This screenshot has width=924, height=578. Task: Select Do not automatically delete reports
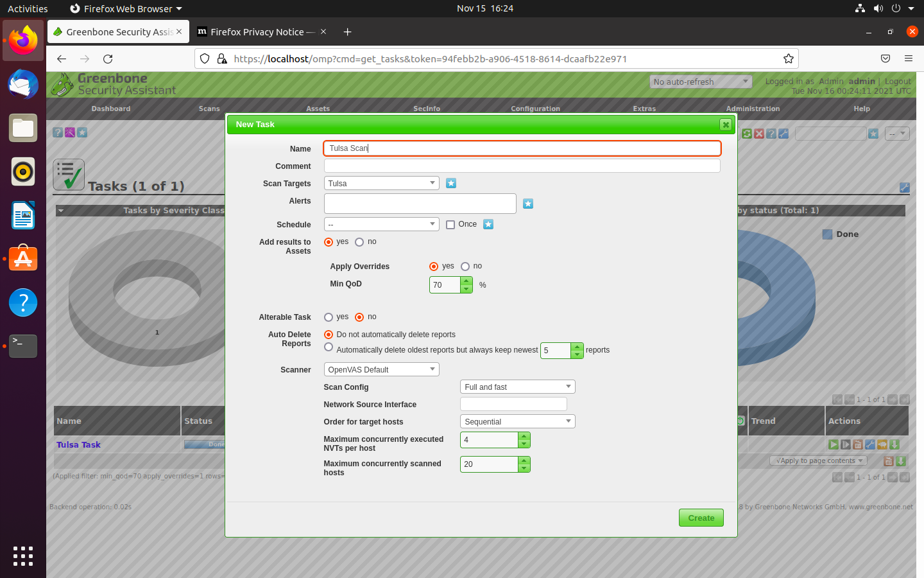tap(329, 335)
